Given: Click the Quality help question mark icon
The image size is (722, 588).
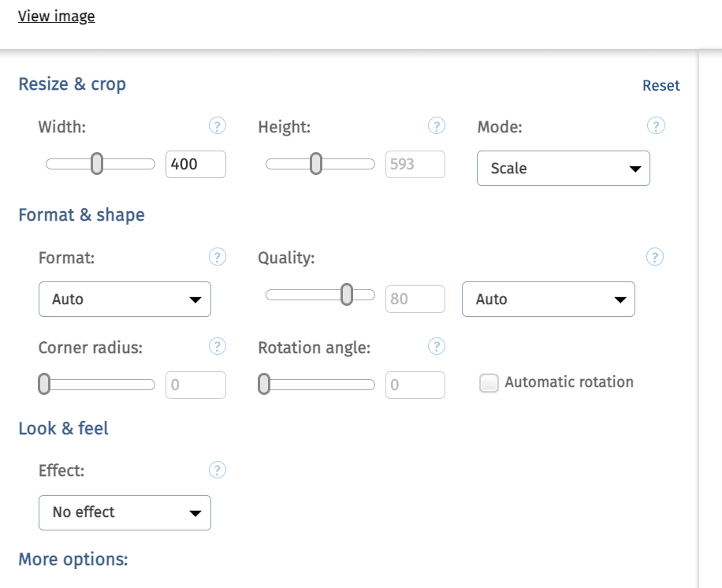Looking at the screenshot, I should 655,257.
